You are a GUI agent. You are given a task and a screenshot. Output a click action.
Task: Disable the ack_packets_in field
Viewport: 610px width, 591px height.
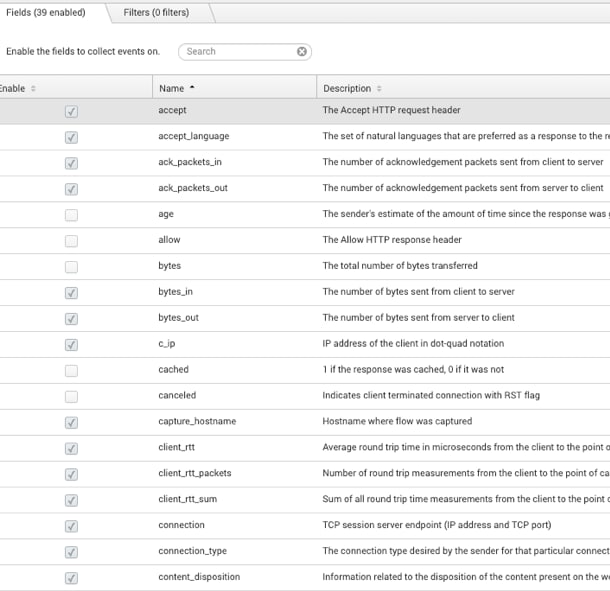[x=71, y=163]
